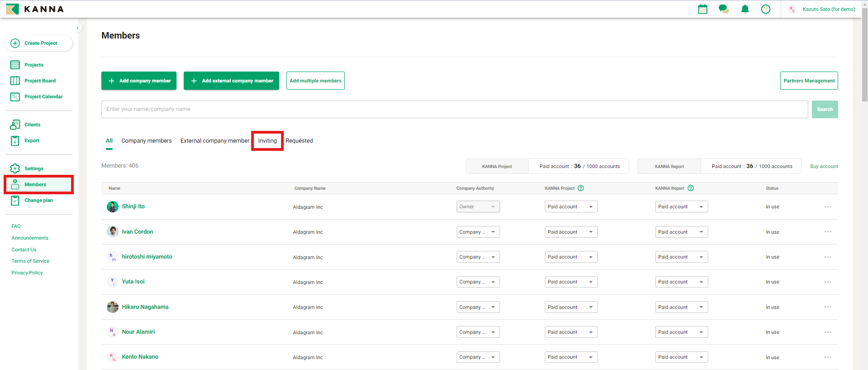Expand Ivan Cordon's Company Authority dropdown
The height and width of the screenshot is (370, 868).
tap(478, 232)
